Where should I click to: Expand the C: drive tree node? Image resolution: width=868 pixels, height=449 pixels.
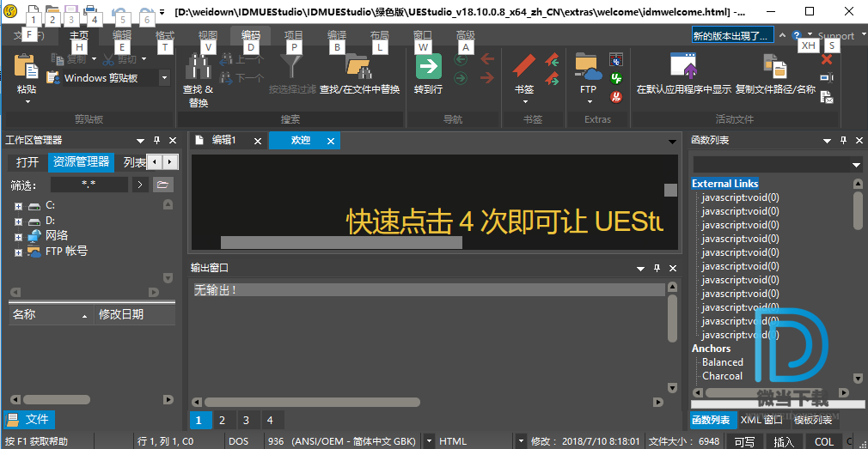[x=18, y=206]
